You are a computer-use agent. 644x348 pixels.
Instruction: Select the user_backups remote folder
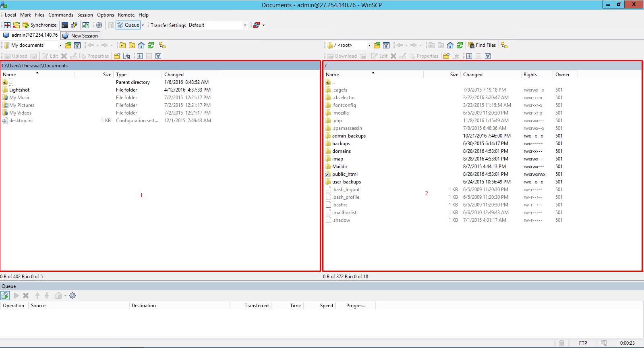coord(346,182)
